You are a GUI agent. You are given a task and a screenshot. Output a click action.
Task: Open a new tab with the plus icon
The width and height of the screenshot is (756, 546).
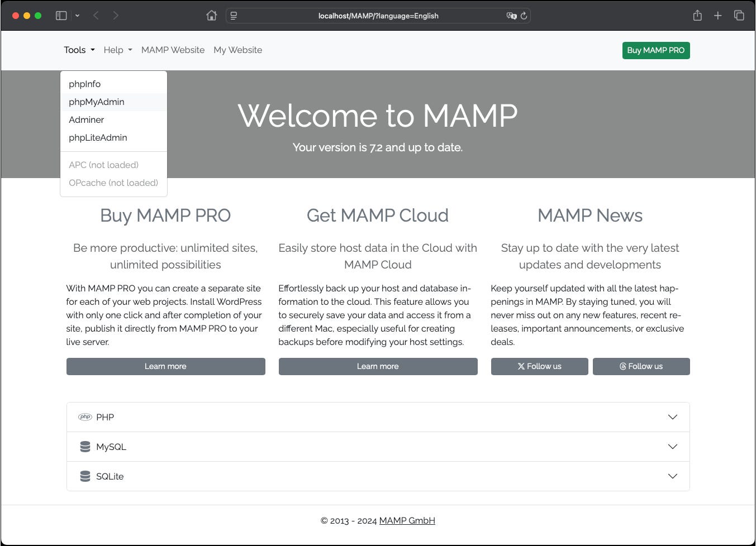(718, 16)
